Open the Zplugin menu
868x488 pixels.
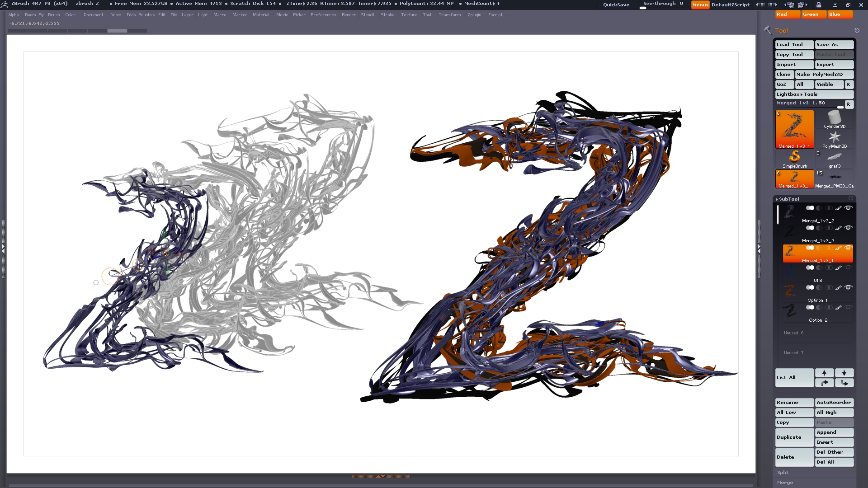point(474,15)
